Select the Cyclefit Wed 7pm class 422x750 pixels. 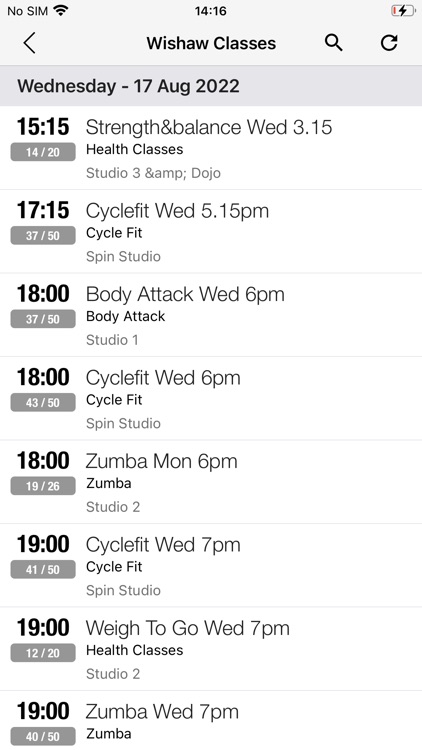[211, 565]
